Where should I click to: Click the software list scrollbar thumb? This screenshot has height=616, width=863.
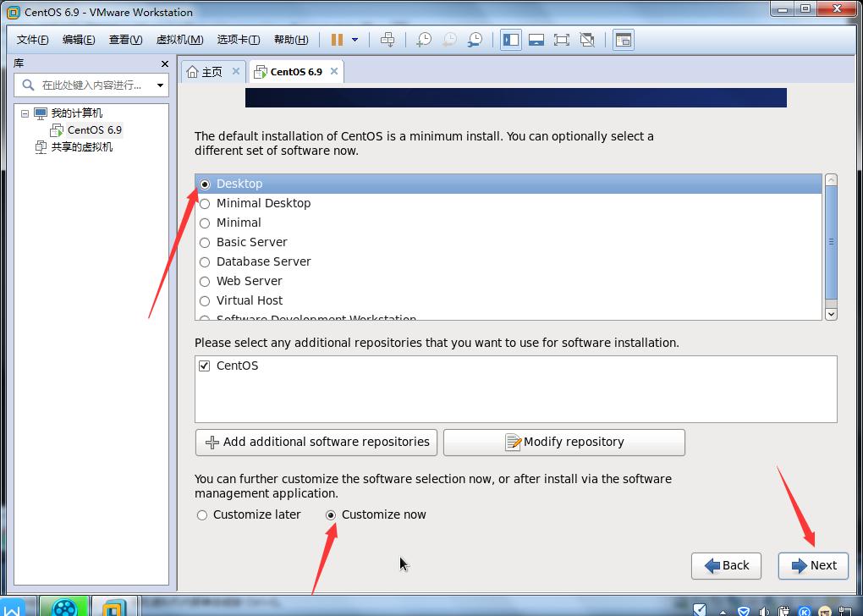831,243
